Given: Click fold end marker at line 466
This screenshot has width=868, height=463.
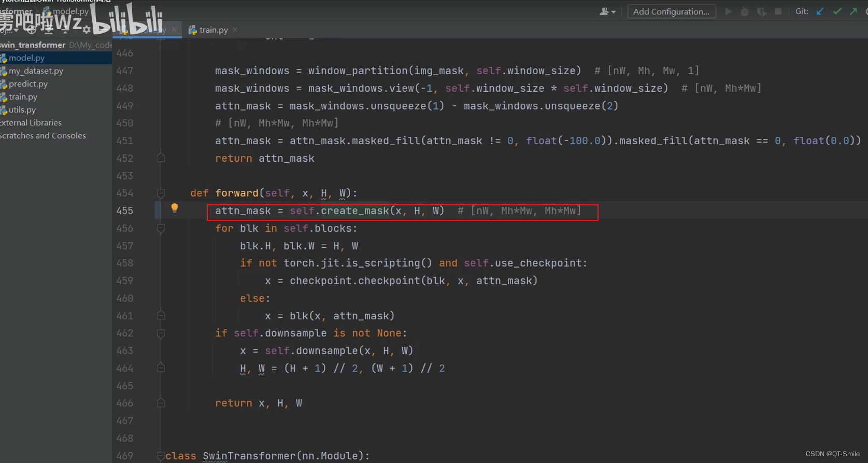Looking at the screenshot, I should click(x=161, y=403).
